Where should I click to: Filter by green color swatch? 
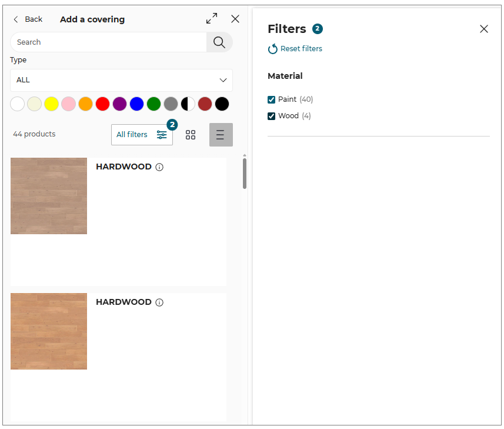pyautogui.click(x=153, y=104)
